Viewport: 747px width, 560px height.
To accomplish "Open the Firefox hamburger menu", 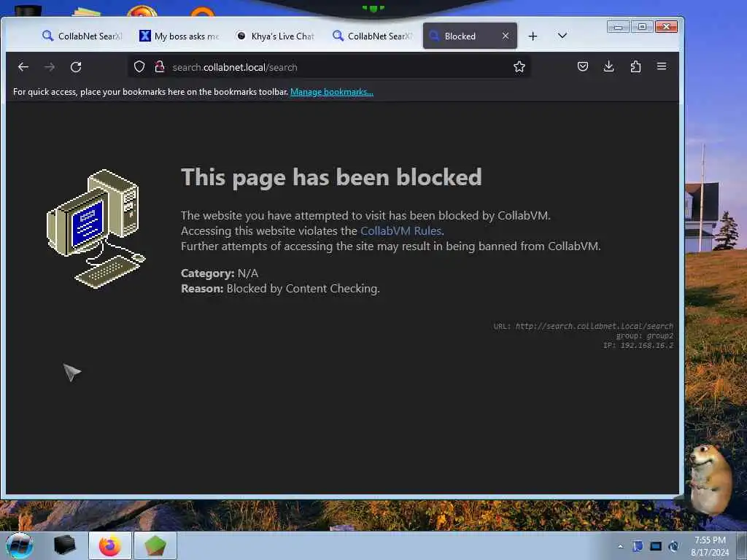I will [x=662, y=66].
